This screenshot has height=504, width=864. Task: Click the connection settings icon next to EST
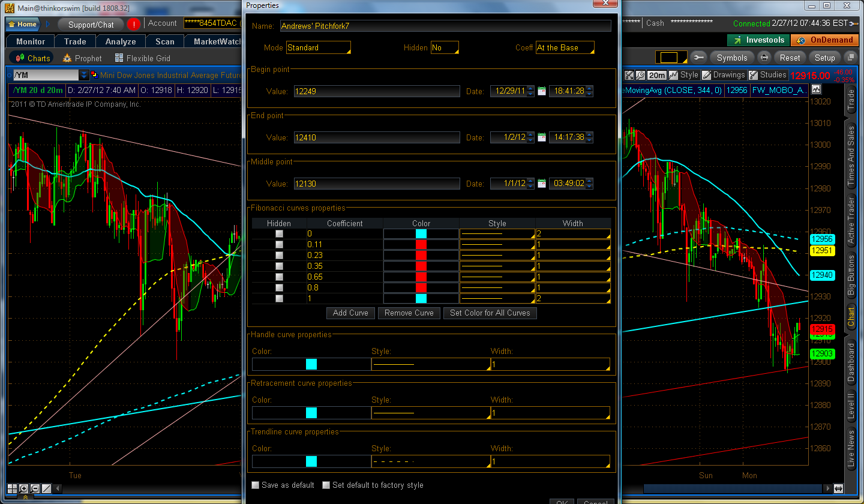point(853,23)
